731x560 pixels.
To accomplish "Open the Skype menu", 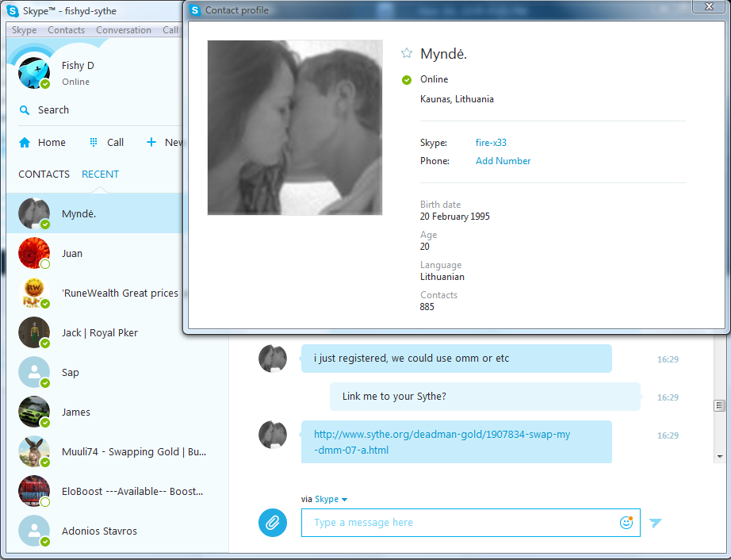I will (x=25, y=30).
